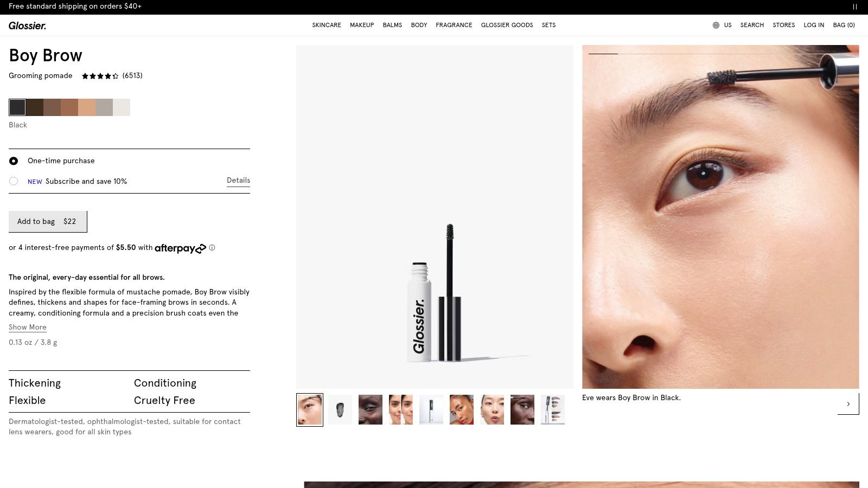Open Afterpay info icon

212,248
